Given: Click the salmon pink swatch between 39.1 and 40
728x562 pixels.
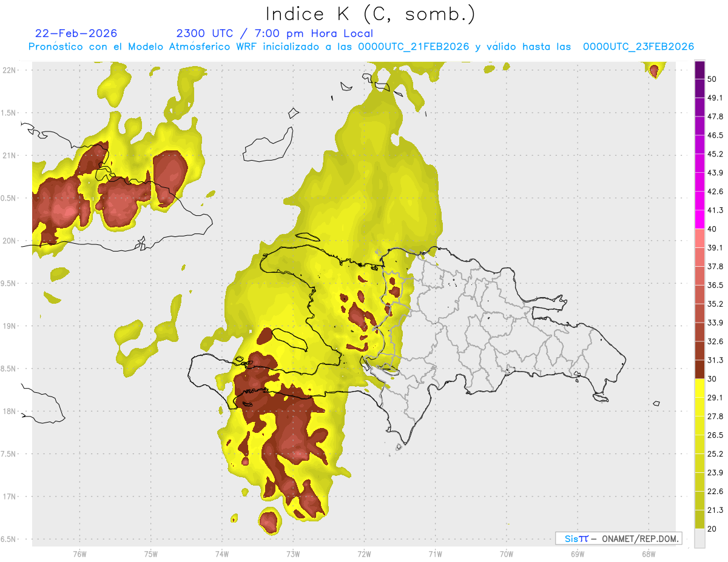Looking at the screenshot, I should click(699, 238).
